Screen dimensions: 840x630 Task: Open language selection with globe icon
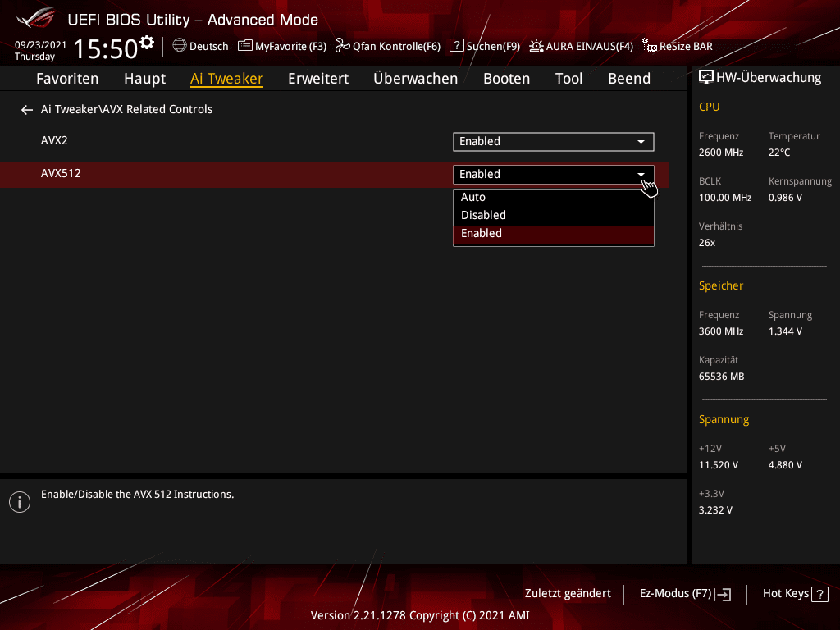coord(180,46)
